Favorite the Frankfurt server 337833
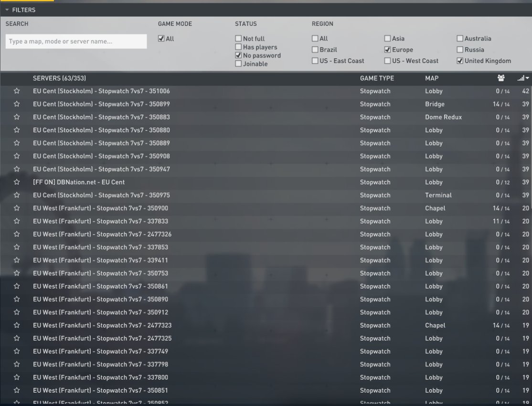 17,221
